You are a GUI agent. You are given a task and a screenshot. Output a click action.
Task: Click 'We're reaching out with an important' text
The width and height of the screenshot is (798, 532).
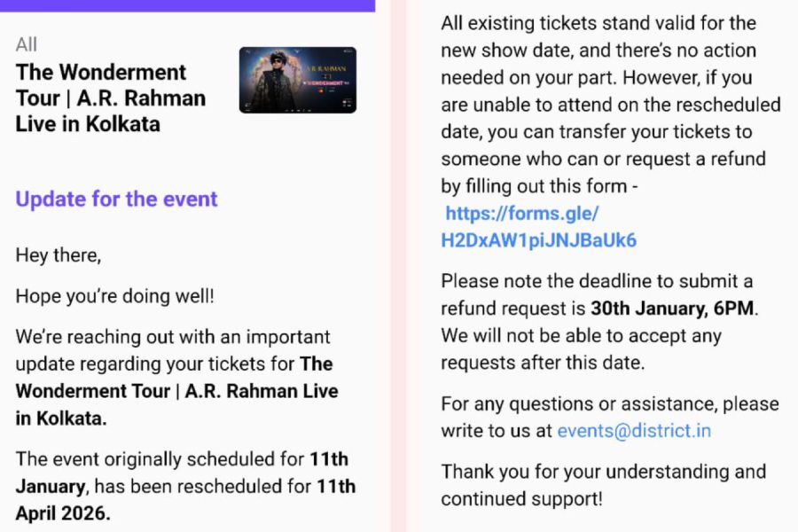coord(173,337)
